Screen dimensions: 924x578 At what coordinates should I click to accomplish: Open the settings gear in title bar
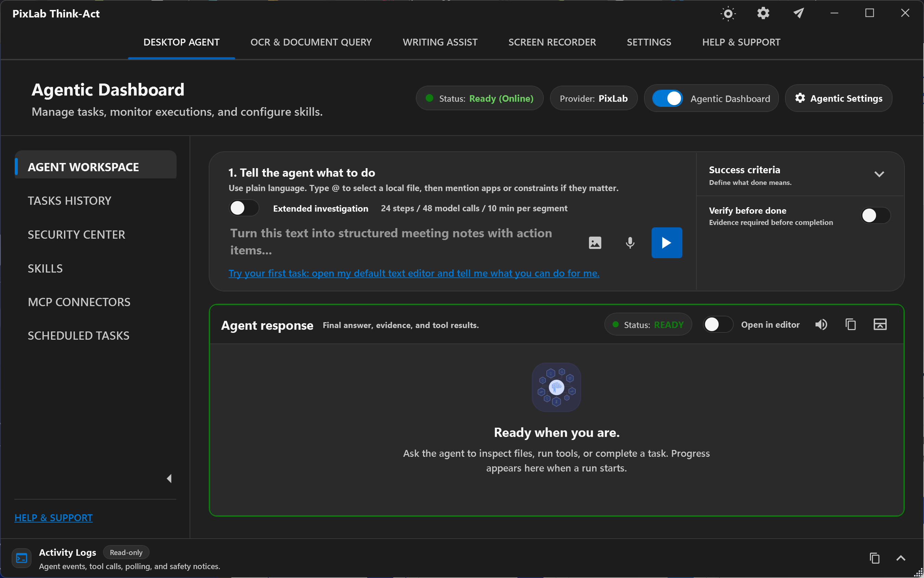pyautogui.click(x=763, y=13)
